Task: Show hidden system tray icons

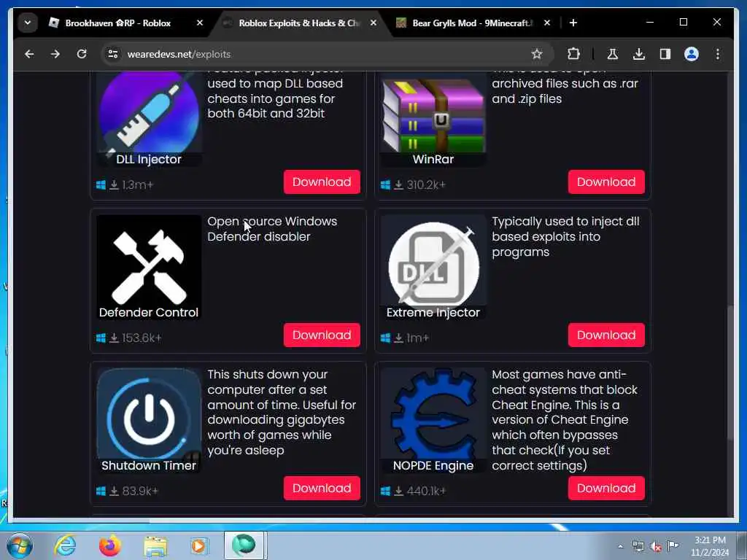Action: pos(620,546)
